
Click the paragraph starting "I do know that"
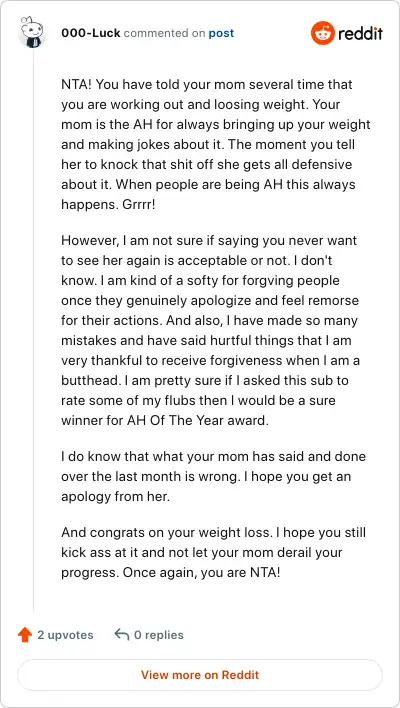click(x=214, y=476)
